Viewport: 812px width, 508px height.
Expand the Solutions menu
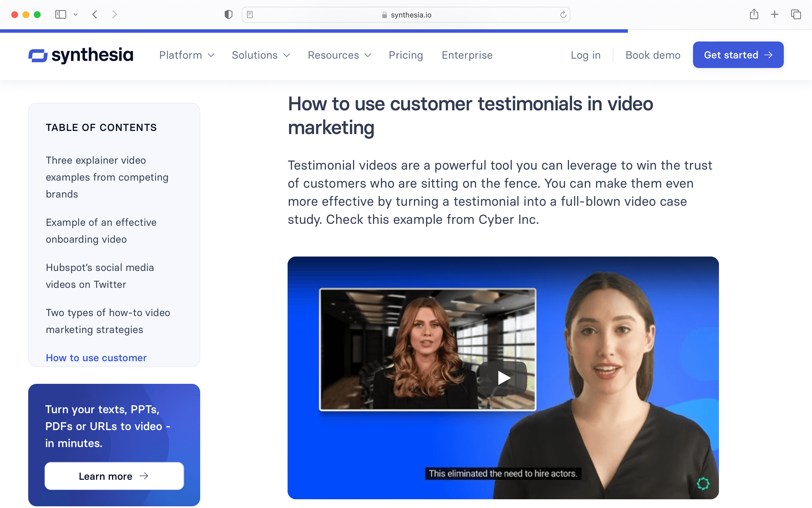point(261,55)
